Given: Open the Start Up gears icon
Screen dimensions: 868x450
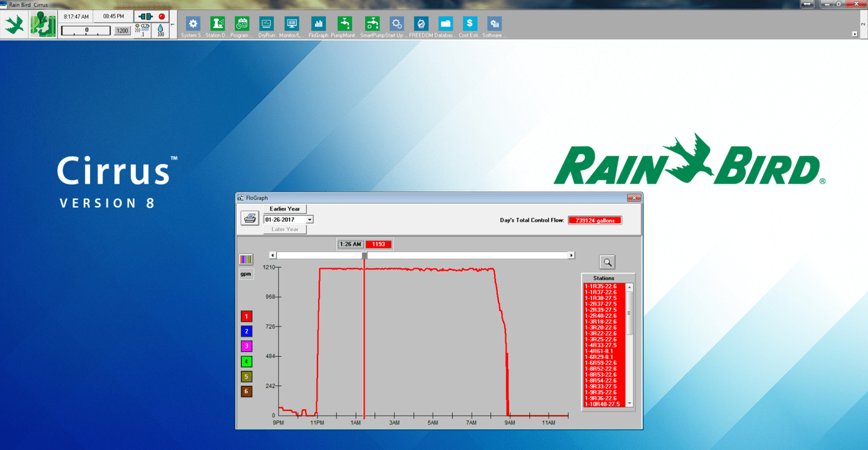Looking at the screenshot, I should coord(397,24).
